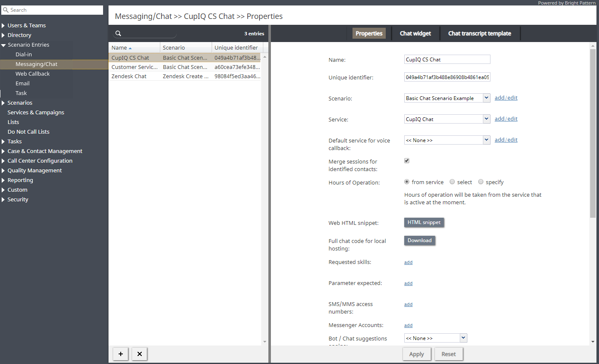Select the 'specify' Hours of Operation option
Image resolution: width=599 pixels, height=364 pixels.
481,182
